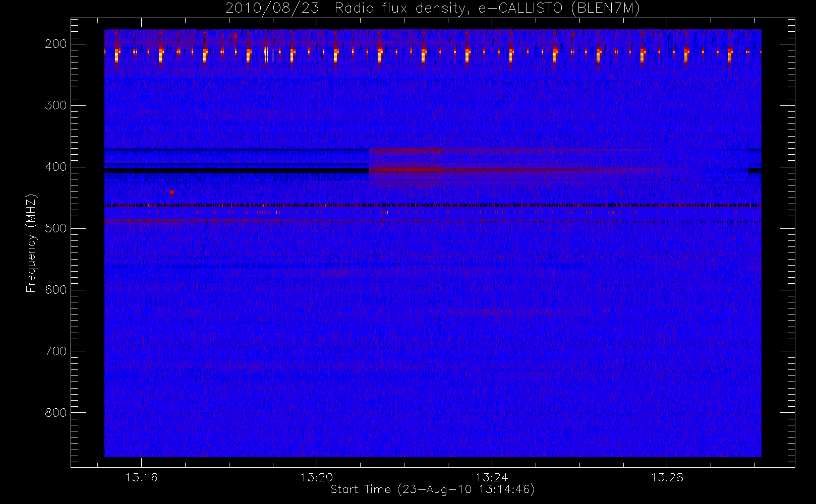Click the plot title '2010/08/23 Radio flux density, e-CALLISTO (BLEN7M)'

click(x=433, y=9)
